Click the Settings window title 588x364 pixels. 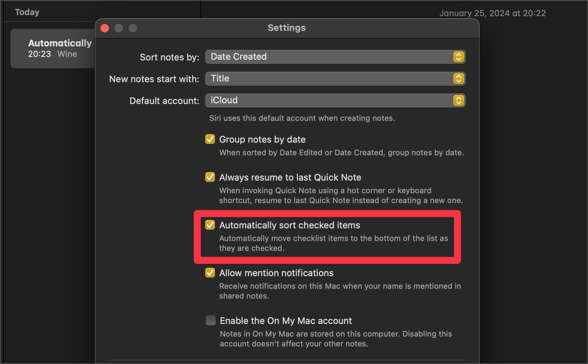click(x=286, y=27)
